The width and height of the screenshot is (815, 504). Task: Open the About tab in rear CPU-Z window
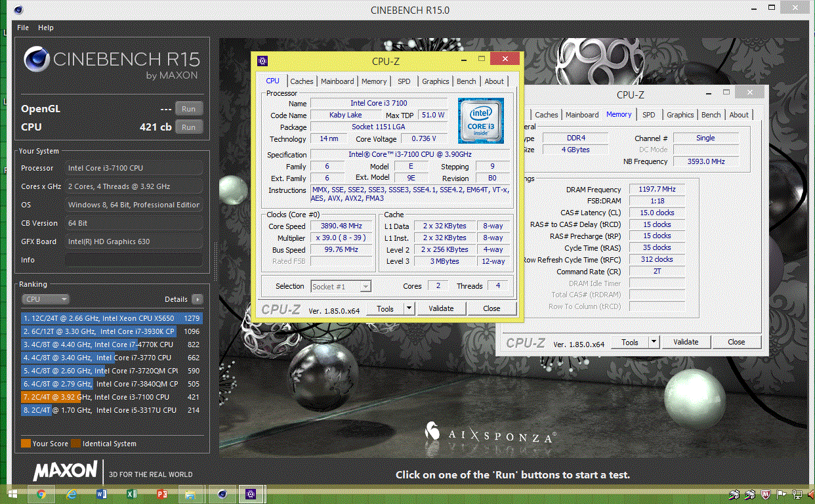tap(739, 115)
